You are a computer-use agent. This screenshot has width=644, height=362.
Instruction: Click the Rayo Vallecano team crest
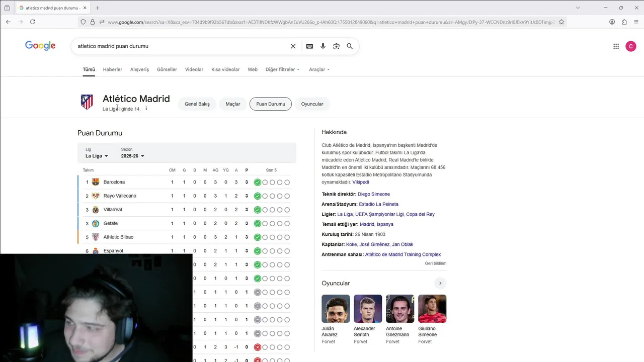(96, 196)
